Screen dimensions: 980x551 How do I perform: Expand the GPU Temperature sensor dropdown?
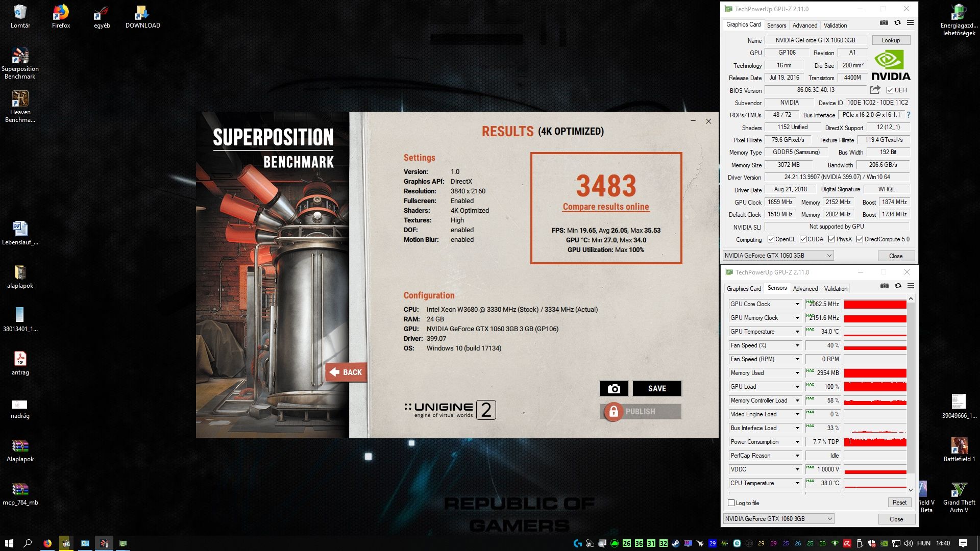click(x=797, y=332)
